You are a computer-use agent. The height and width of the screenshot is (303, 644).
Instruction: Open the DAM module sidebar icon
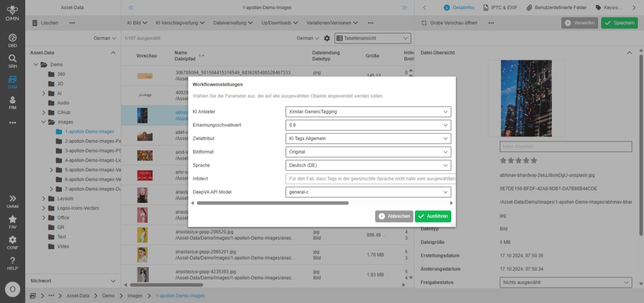click(x=12, y=82)
